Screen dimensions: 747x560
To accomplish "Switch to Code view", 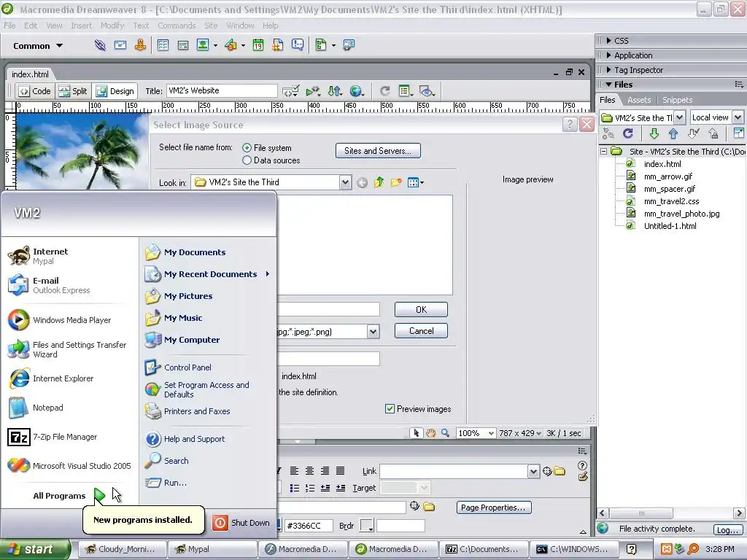I will (34, 91).
